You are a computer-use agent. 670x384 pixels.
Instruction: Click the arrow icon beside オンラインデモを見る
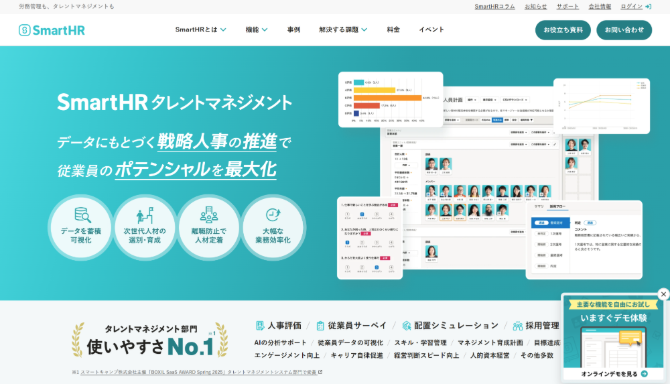coord(644,374)
